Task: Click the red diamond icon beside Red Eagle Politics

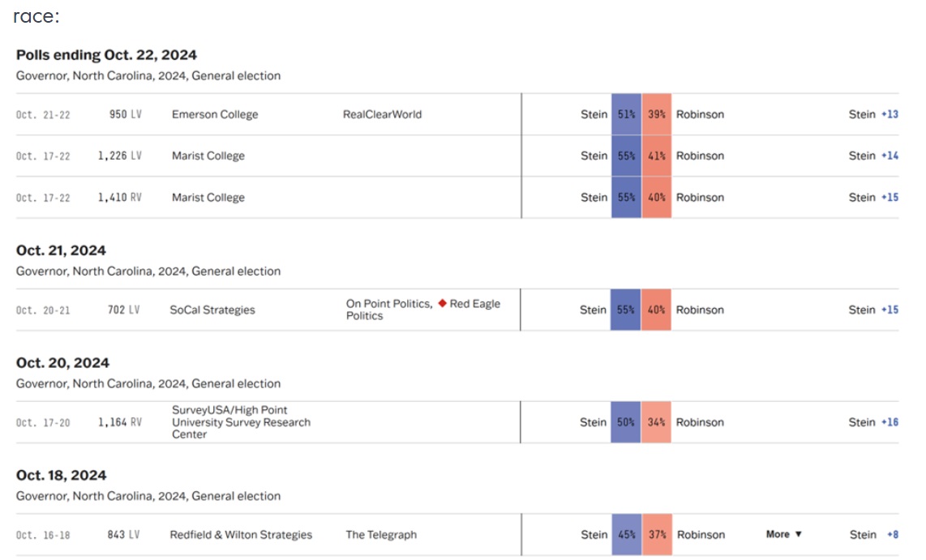Action: tap(442, 303)
